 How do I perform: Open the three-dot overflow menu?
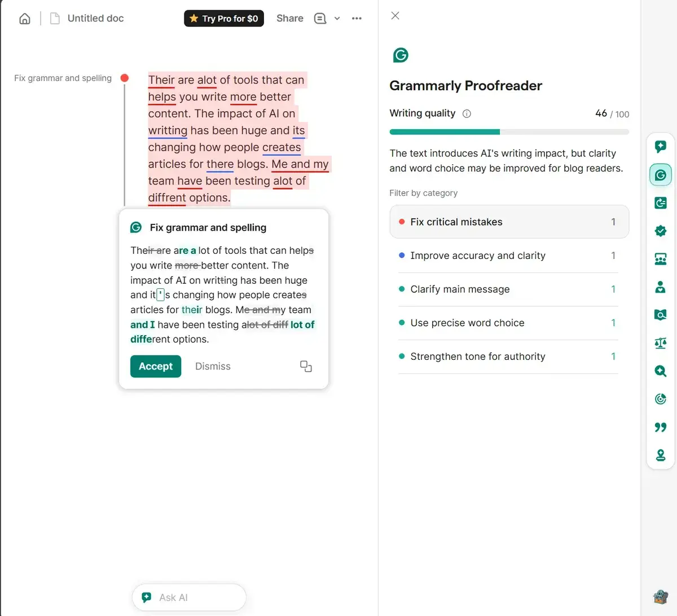(357, 18)
